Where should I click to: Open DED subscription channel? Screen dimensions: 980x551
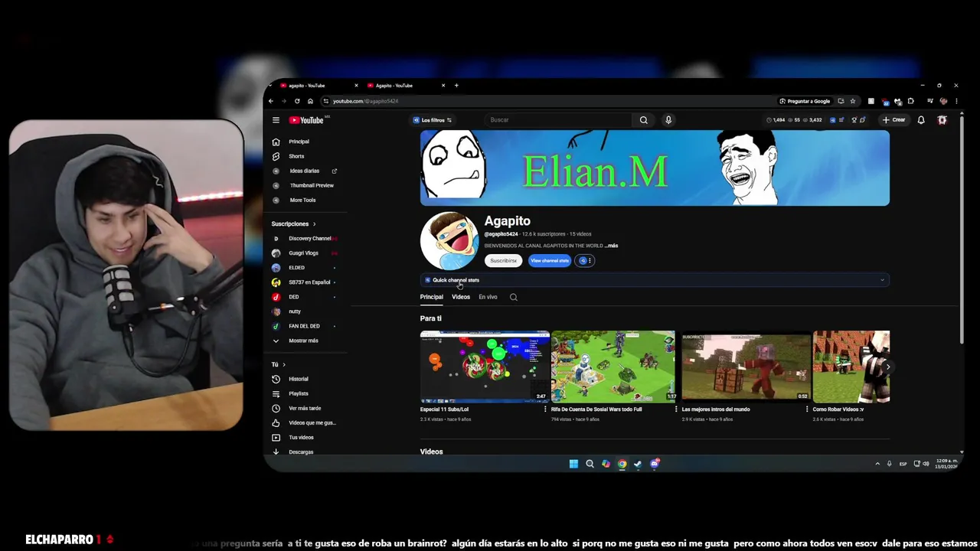(x=294, y=297)
